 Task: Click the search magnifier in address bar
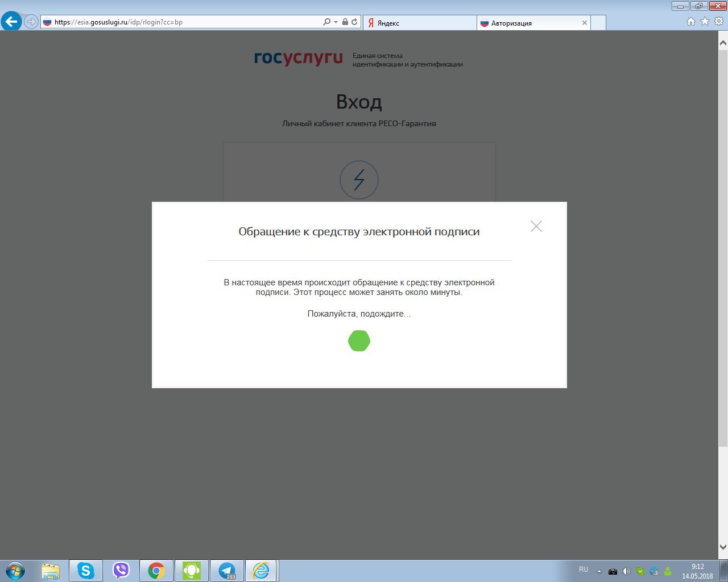[x=326, y=22]
